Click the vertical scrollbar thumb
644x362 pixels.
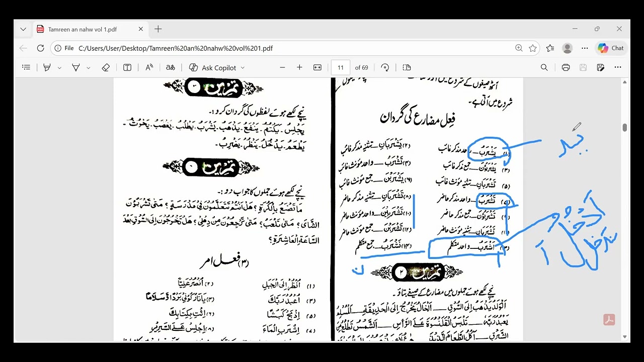click(x=625, y=128)
